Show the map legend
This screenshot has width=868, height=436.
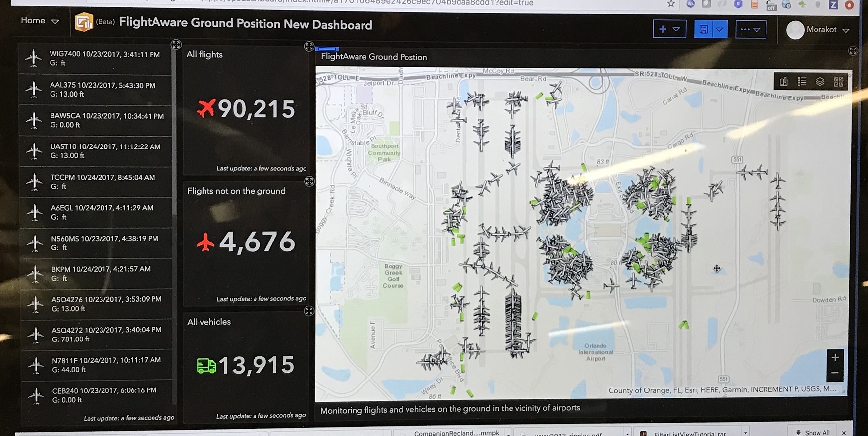[802, 81]
